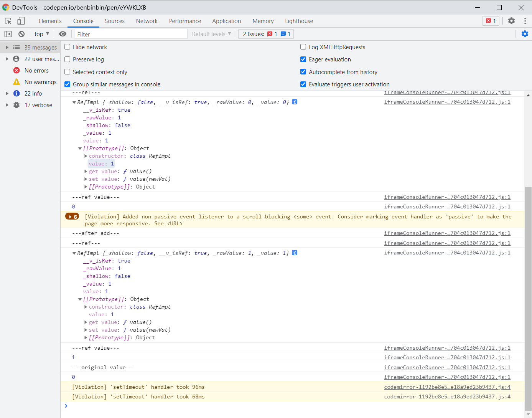
Task: Expand the second set value setter
Action: [x=86, y=330]
